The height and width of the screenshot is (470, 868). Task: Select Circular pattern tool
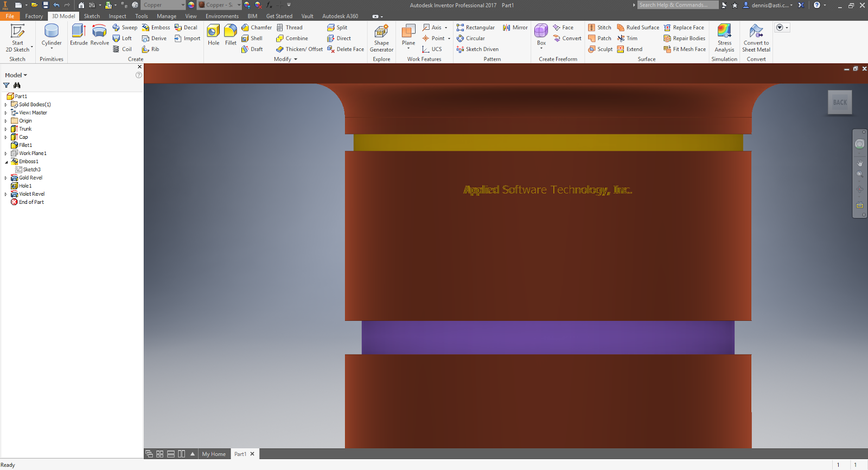pos(470,38)
